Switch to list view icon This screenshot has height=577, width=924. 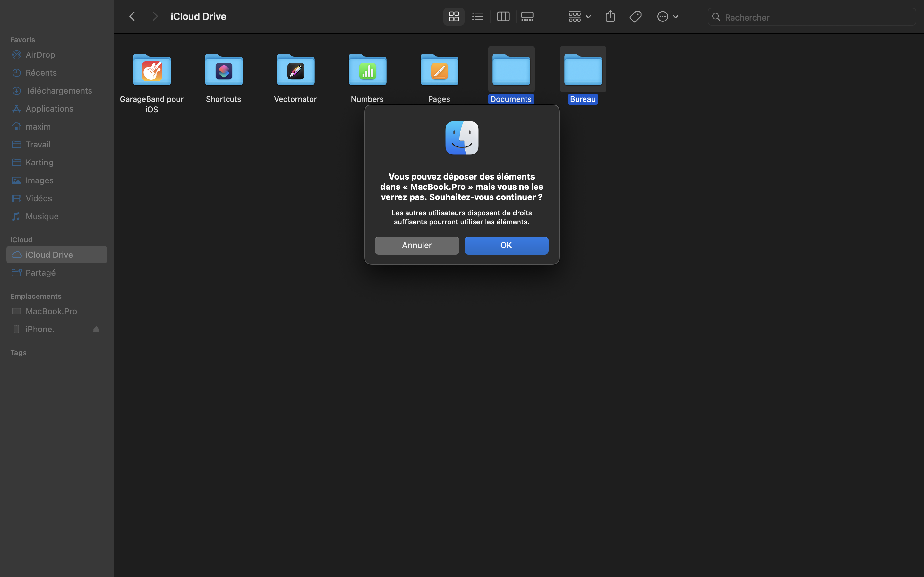[x=477, y=16]
